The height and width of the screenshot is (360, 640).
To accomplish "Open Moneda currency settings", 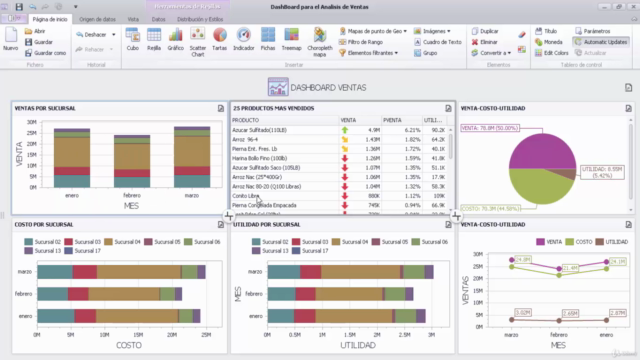I will (549, 42).
